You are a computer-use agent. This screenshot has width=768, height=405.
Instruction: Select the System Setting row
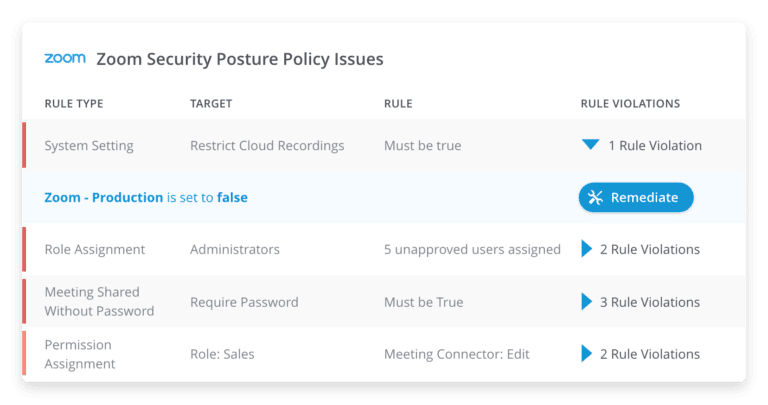tap(384, 145)
